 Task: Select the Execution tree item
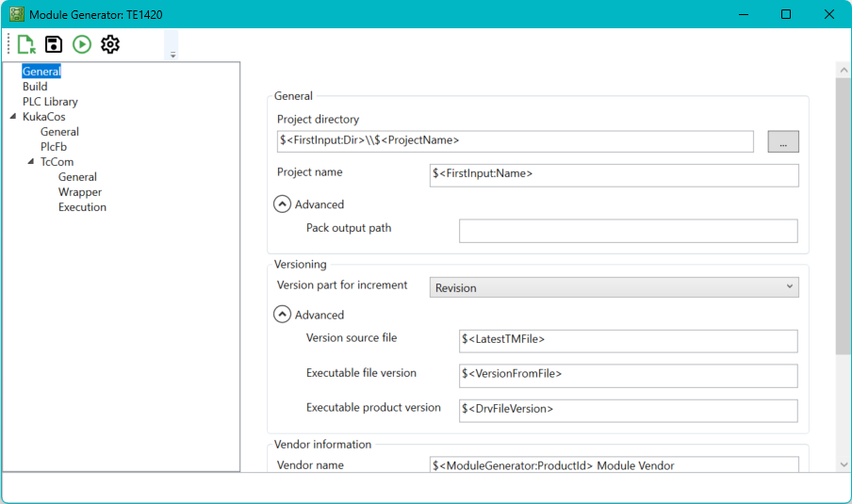coord(82,207)
